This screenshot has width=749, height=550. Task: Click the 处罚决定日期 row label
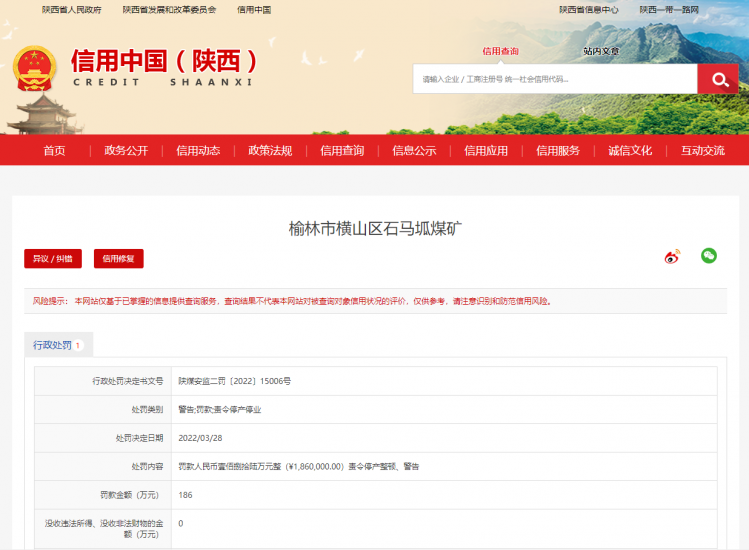click(x=139, y=438)
